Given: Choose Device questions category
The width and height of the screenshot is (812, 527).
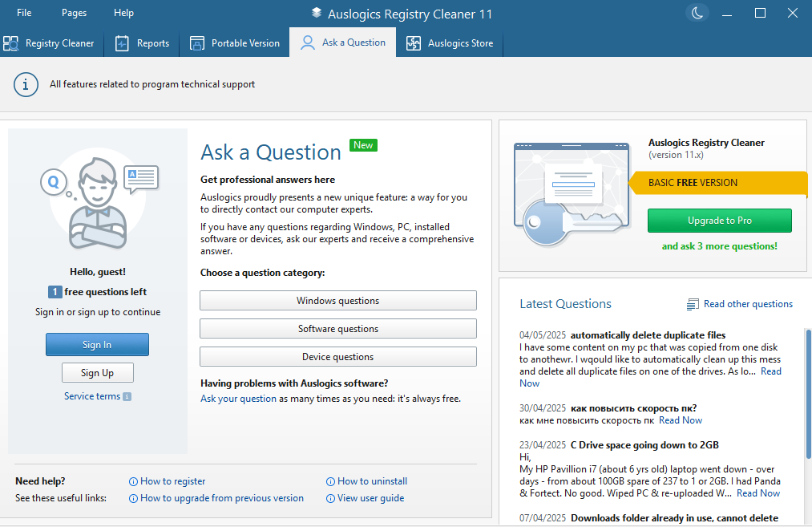Looking at the screenshot, I should (337, 357).
